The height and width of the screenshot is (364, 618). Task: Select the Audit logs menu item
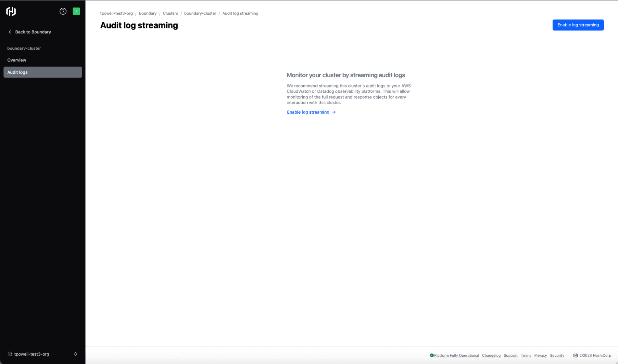click(x=42, y=72)
